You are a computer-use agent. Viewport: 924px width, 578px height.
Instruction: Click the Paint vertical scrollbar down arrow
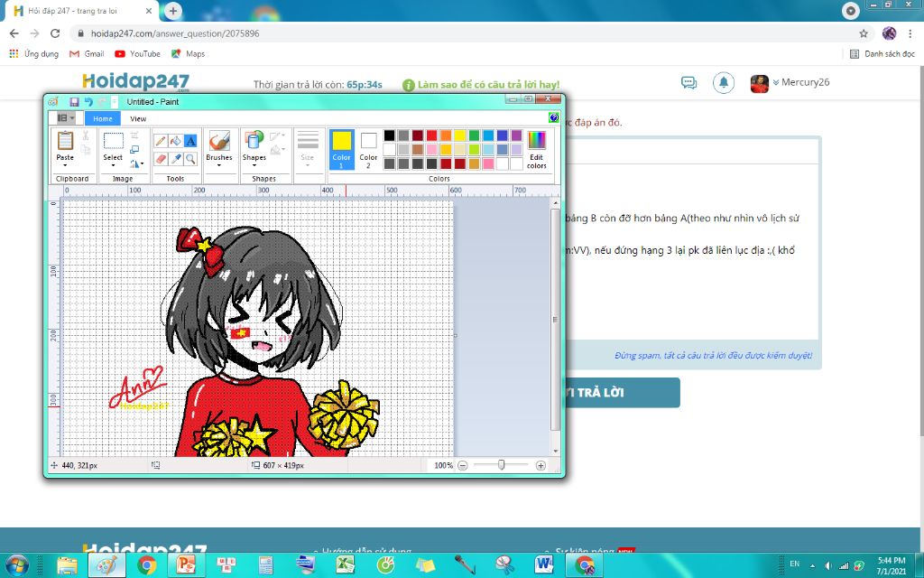pyautogui.click(x=555, y=452)
